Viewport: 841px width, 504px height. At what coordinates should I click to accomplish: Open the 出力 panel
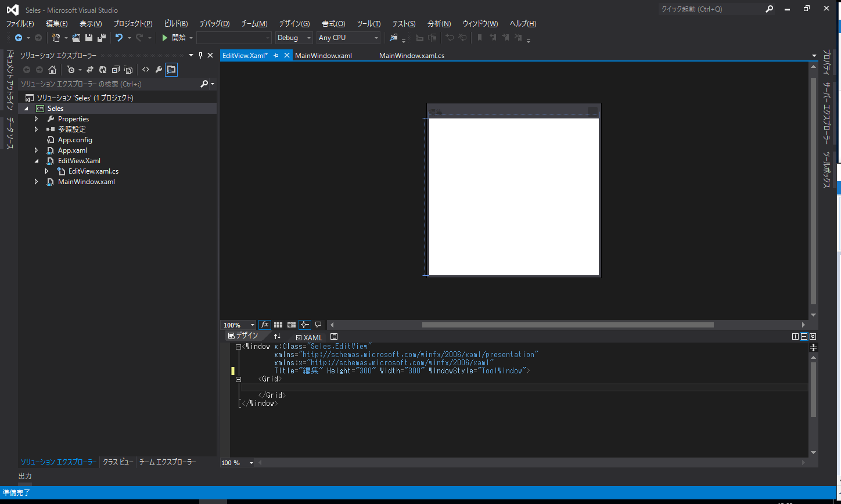(25, 476)
